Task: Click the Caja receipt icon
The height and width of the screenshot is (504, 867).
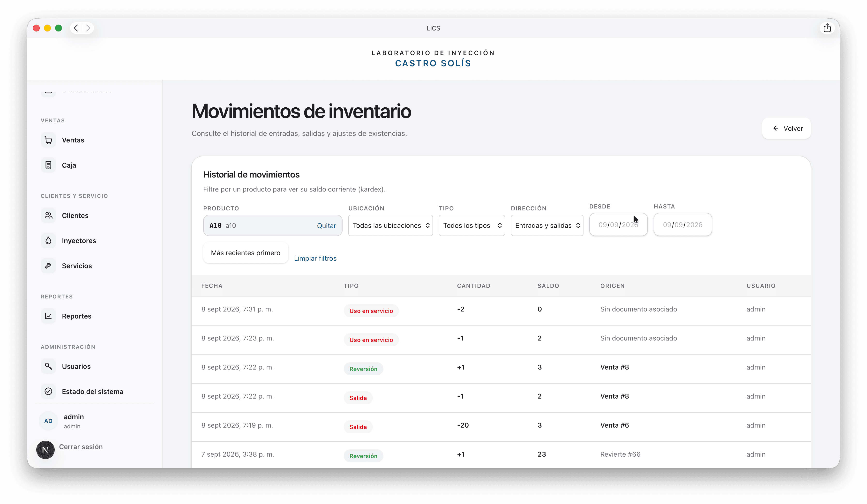Action: pyautogui.click(x=48, y=165)
